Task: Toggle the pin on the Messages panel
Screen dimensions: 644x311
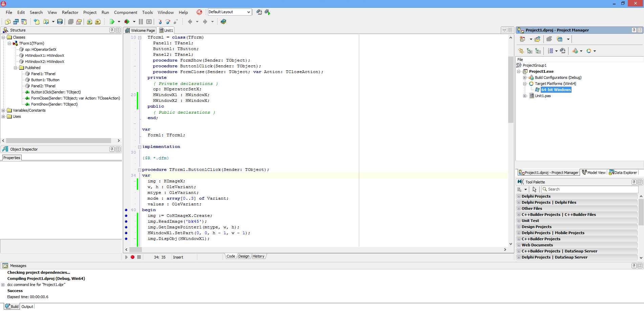Action: [634, 266]
